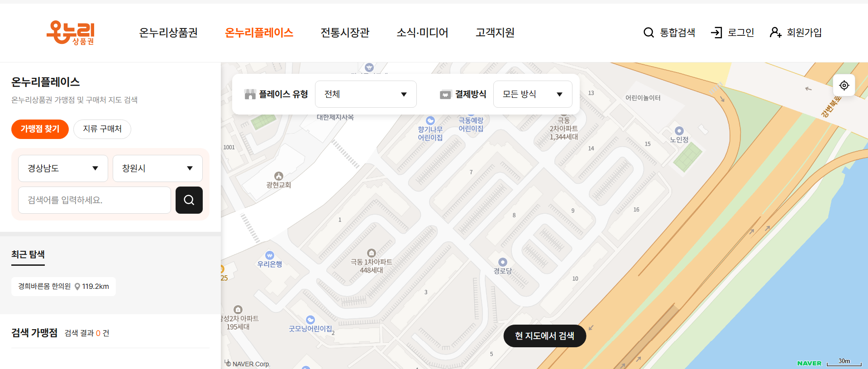Open the 창원시 city dropdown
Viewport: 868px width, 369px height.
point(157,168)
